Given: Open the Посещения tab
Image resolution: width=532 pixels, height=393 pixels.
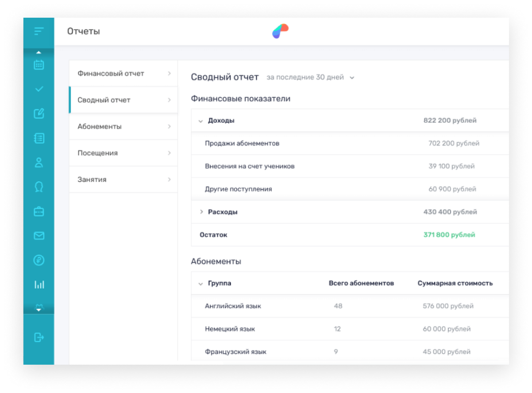Looking at the screenshot, I should point(123,153).
